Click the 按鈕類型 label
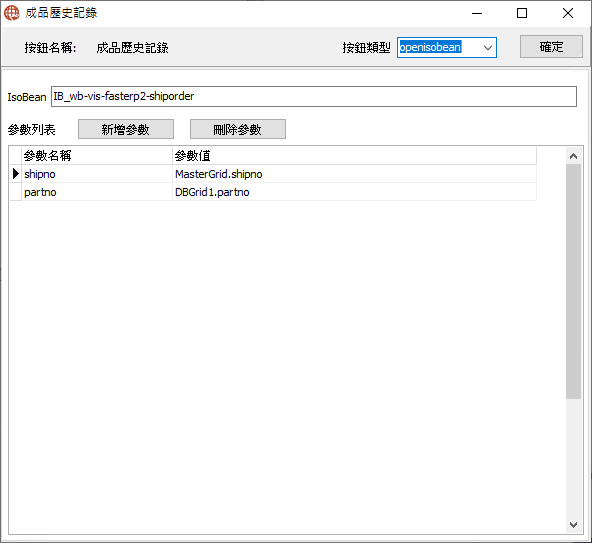Screen dimensions: 592x543 click(x=366, y=48)
